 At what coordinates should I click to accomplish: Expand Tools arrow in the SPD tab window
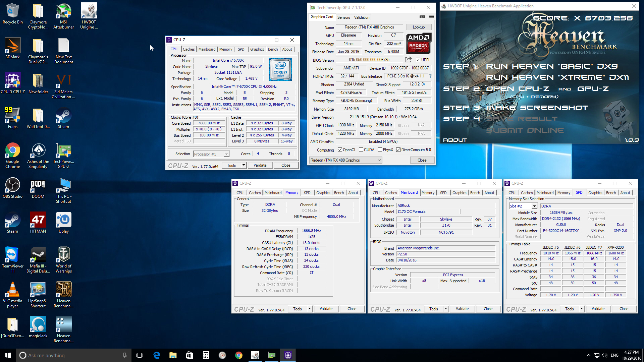coord(582,309)
